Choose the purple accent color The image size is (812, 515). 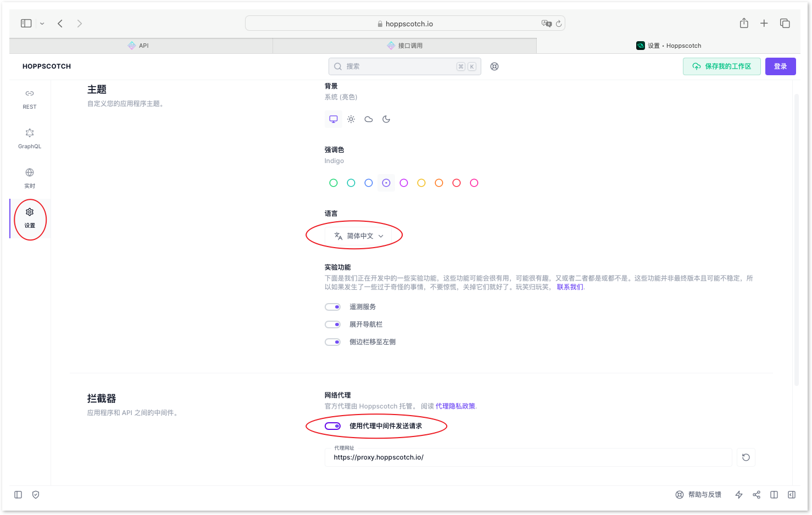click(x=404, y=183)
